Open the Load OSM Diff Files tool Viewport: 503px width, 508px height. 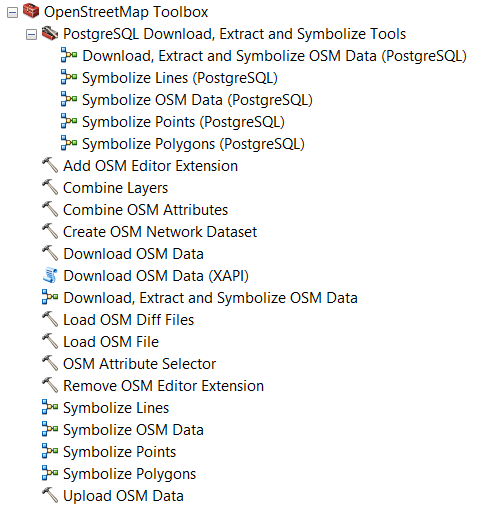pyautogui.click(x=129, y=320)
